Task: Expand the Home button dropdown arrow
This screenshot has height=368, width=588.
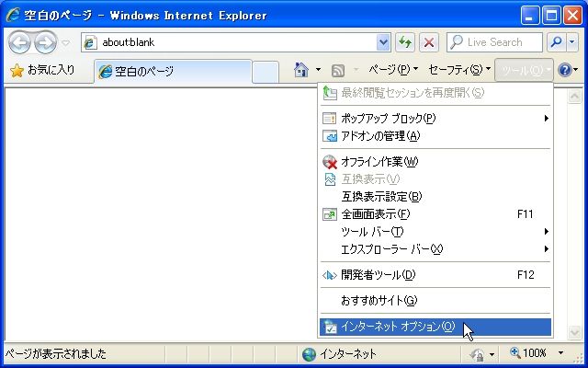Action: (x=318, y=70)
